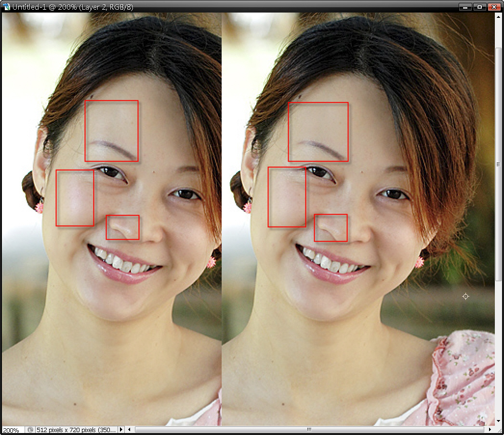The height and width of the screenshot is (435, 504).
Task: Click the "Untitled-1 @ 200% (Layer 2, RGB/8)" title
Action: point(73,7)
